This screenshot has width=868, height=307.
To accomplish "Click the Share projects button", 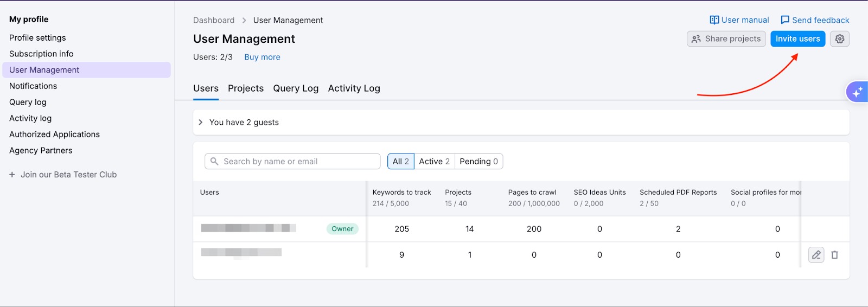I will [x=726, y=39].
